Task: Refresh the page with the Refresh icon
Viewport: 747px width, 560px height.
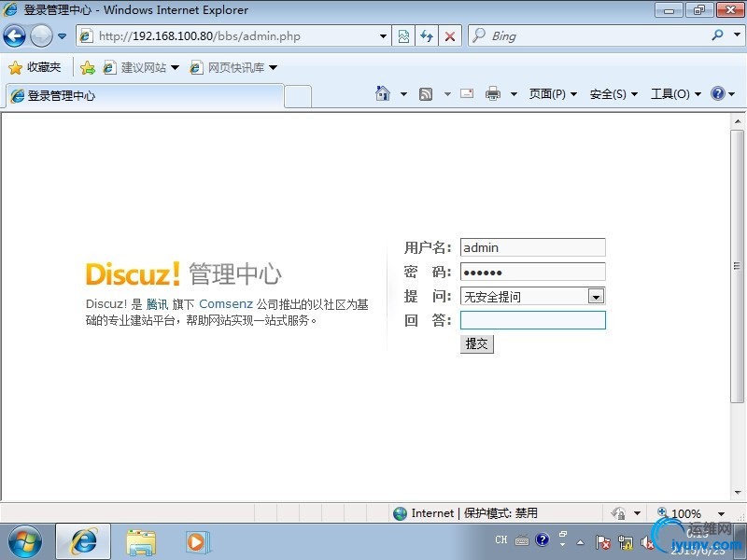Action: tap(427, 36)
